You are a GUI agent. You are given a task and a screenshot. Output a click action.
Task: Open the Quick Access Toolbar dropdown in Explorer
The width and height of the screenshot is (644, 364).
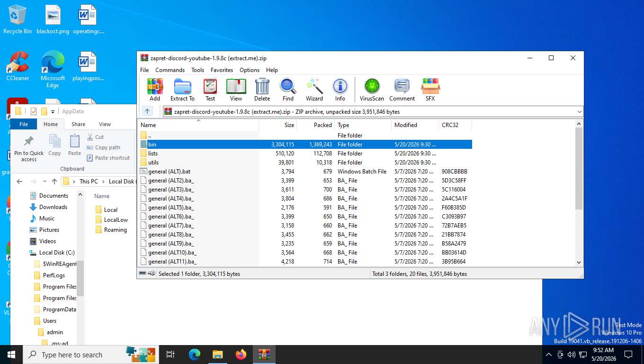[53, 111]
